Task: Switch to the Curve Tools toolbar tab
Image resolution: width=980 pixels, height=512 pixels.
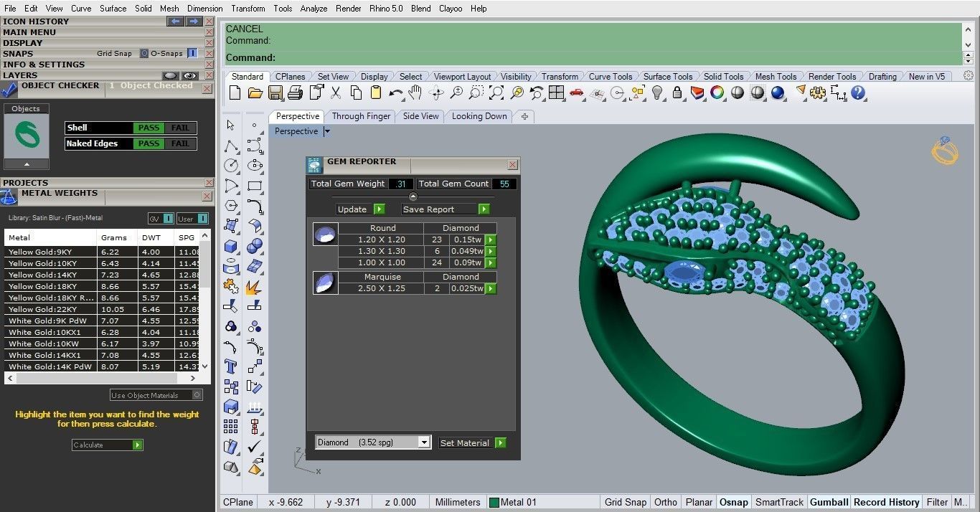Action: click(610, 77)
